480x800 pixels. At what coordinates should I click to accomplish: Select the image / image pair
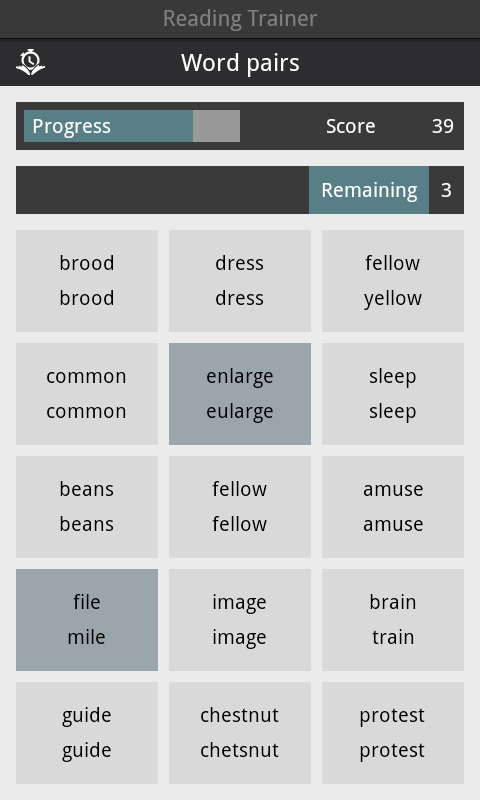(240, 620)
